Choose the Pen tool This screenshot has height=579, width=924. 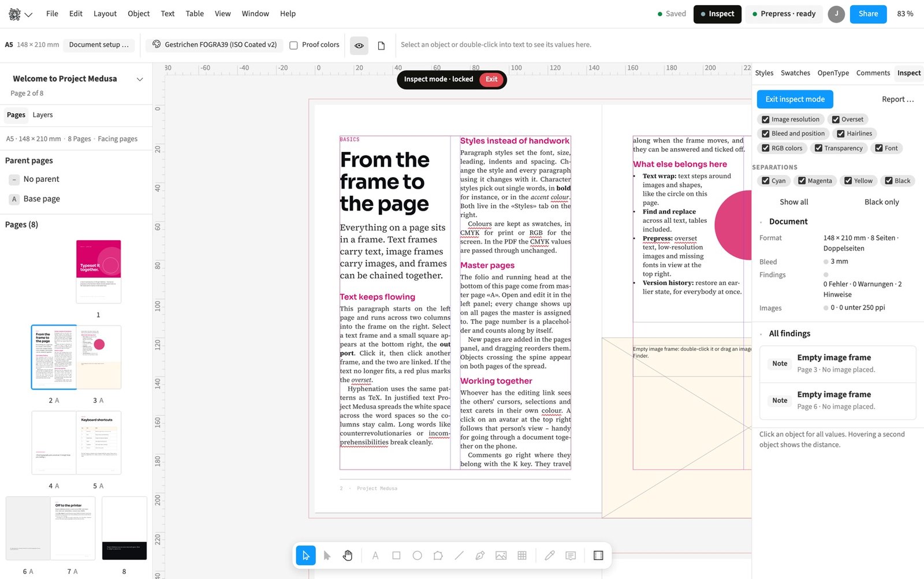click(480, 555)
